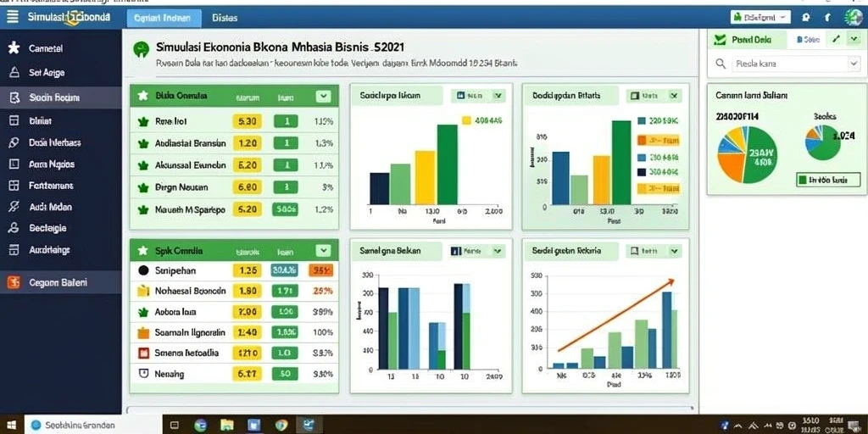Open the Pend Dala panel tab
This screenshot has width=868, height=434.
[x=747, y=40]
